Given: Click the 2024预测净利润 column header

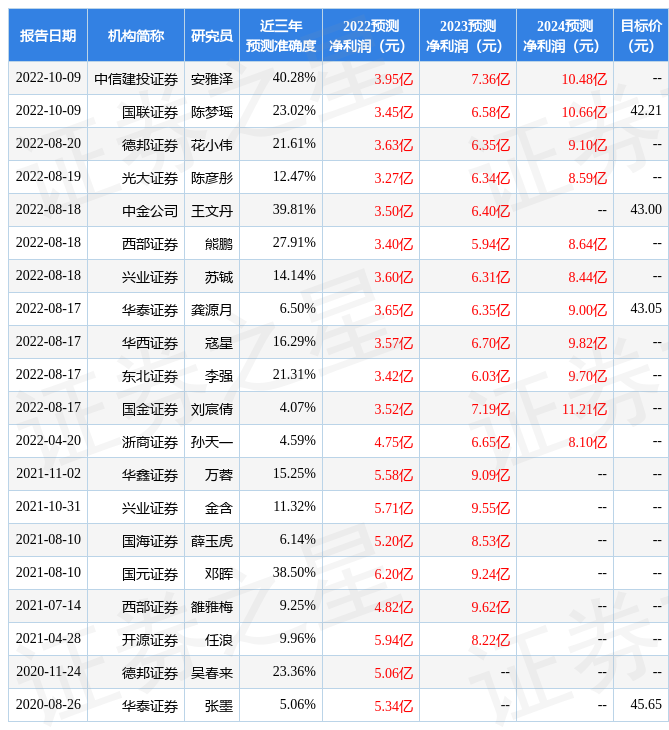Looking at the screenshot, I should [x=565, y=35].
